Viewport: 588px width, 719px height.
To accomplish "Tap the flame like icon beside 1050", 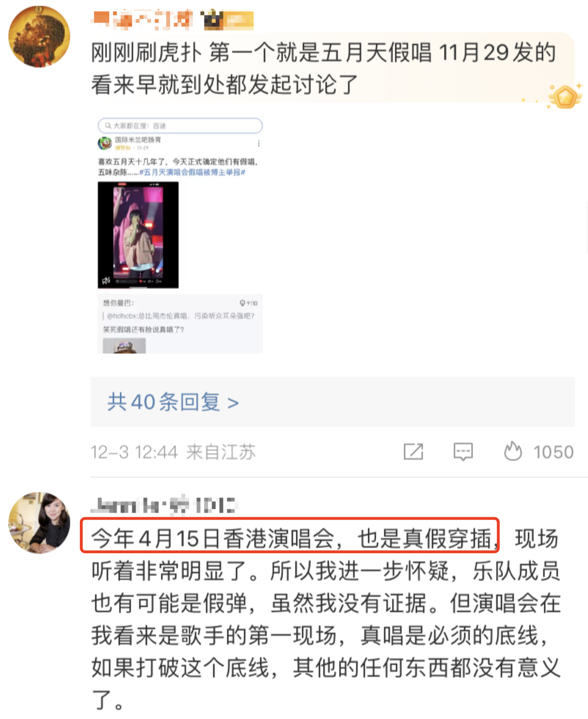I will click(512, 451).
